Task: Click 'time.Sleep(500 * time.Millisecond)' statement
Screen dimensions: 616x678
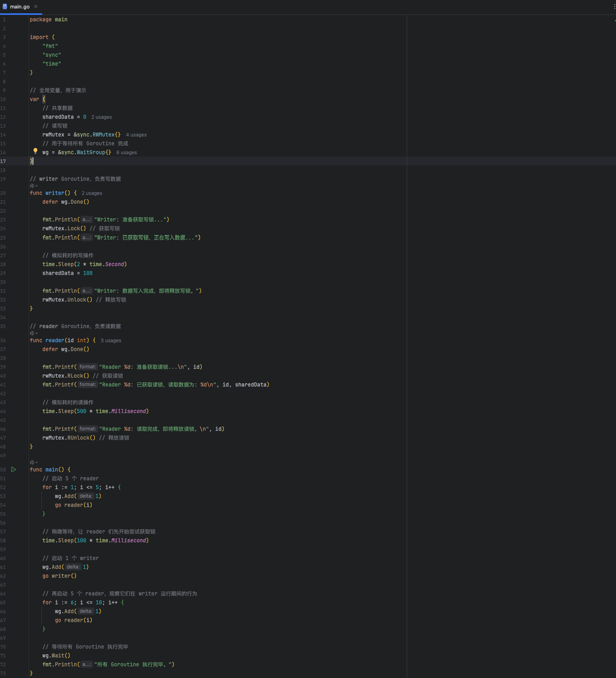Action: coord(96,411)
